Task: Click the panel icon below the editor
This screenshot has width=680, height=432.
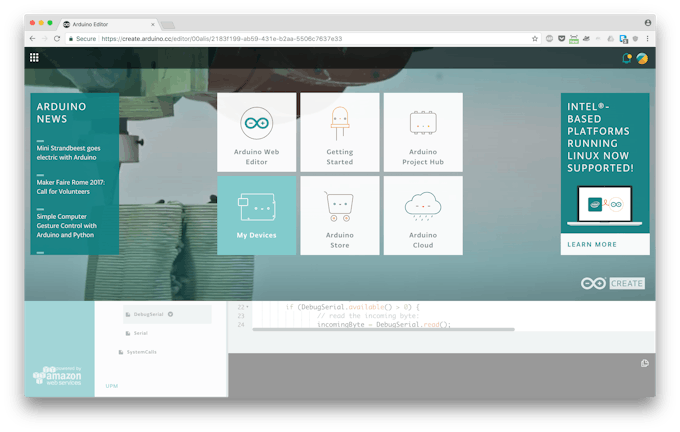Action: [645, 363]
